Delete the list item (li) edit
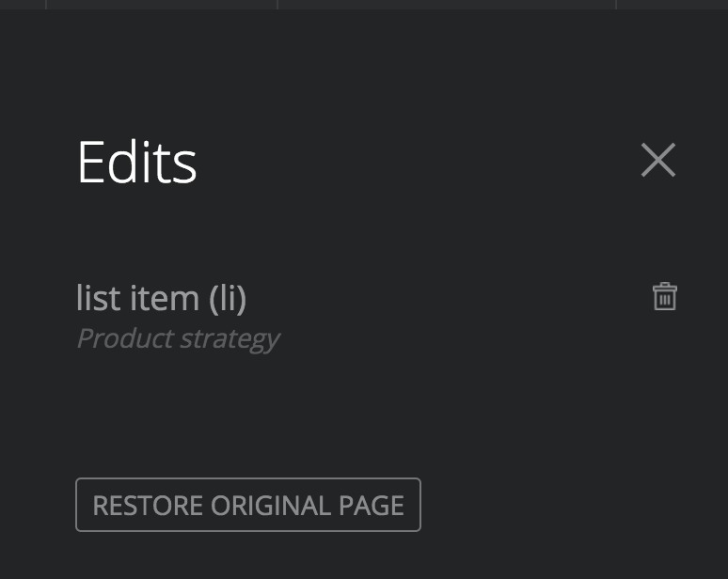The image size is (728, 579). (664, 296)
